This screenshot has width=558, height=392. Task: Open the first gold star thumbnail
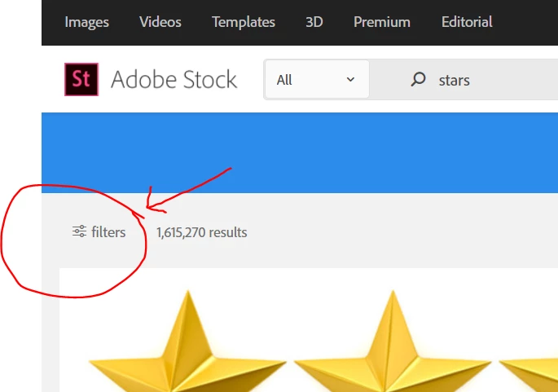(187, 341)
